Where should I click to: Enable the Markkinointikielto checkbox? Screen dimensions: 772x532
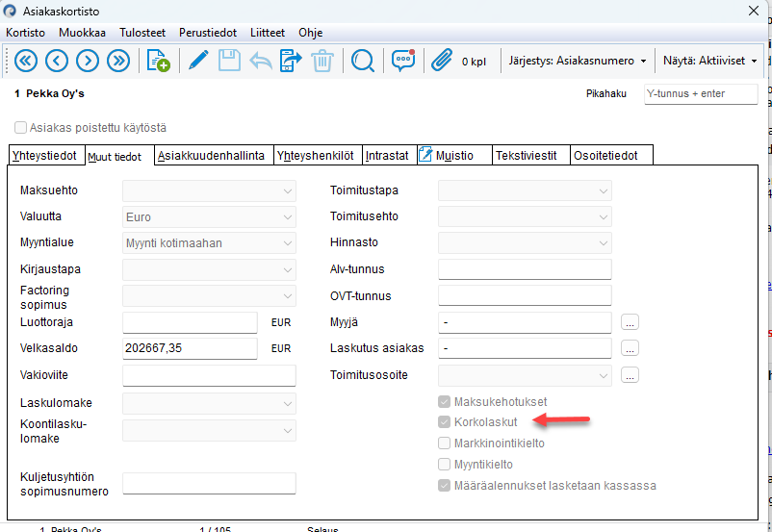click(444, 443)
